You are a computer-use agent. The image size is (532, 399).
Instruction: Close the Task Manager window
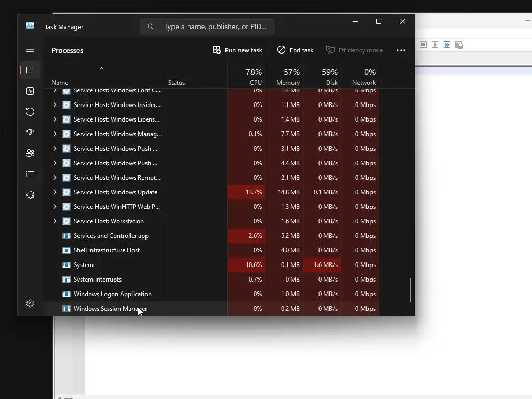tap(403, 21)
